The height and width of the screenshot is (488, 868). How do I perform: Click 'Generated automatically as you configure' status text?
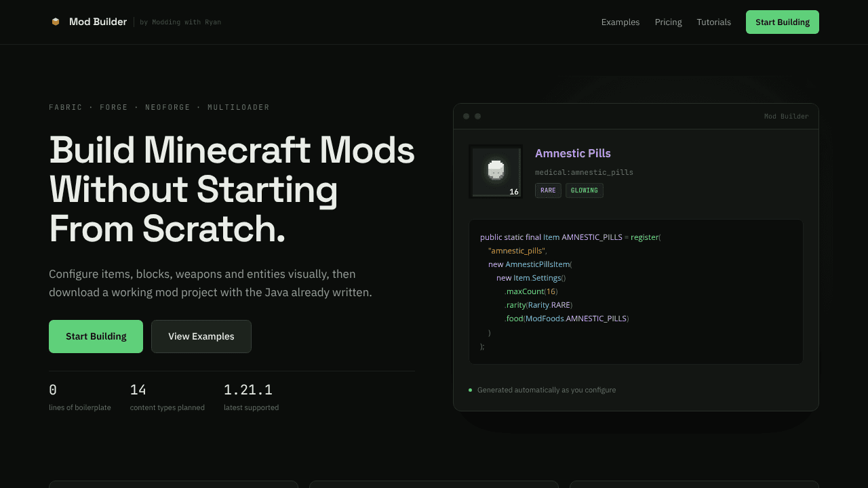point(547,390)
